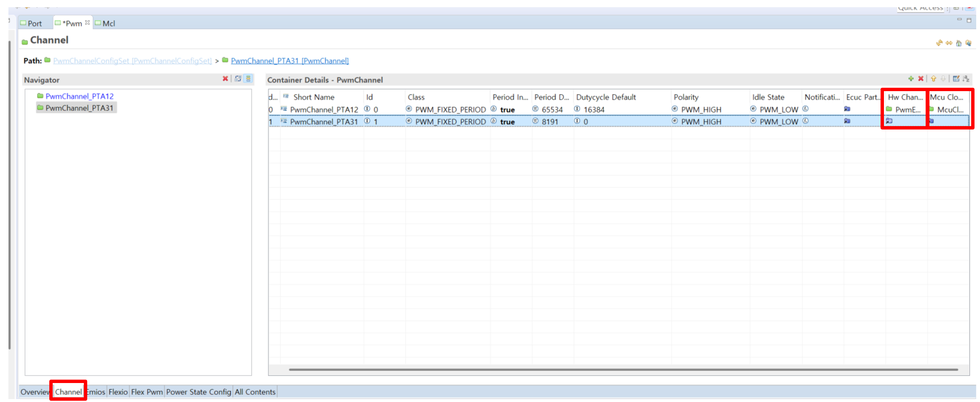Click the PwmChannel_PTA31 path link
Image resolution: width=980 pixels, height=402 pixels.
[x=289, y=61]
